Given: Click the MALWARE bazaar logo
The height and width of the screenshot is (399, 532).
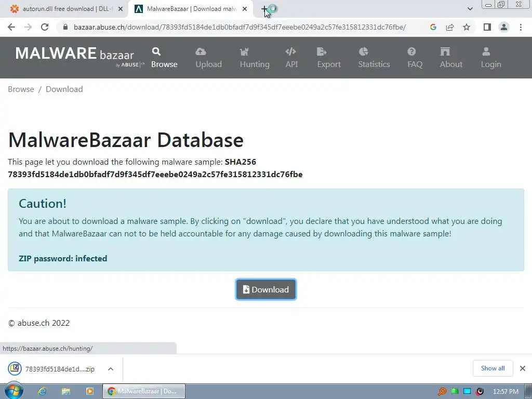Looking at the screenshot, I should 79,56.
